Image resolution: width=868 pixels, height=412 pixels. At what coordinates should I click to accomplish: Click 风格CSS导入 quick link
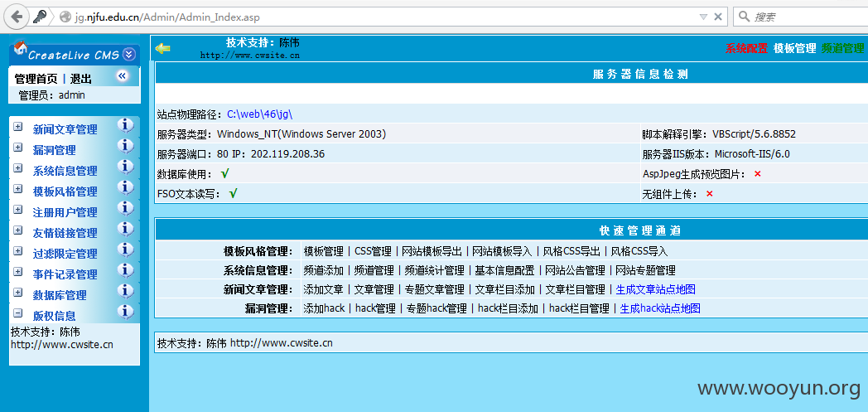coord(639,251)
